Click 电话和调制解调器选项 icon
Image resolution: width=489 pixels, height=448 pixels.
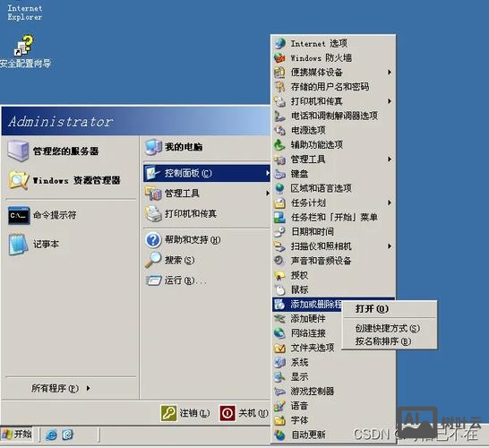tap(279, 116)
